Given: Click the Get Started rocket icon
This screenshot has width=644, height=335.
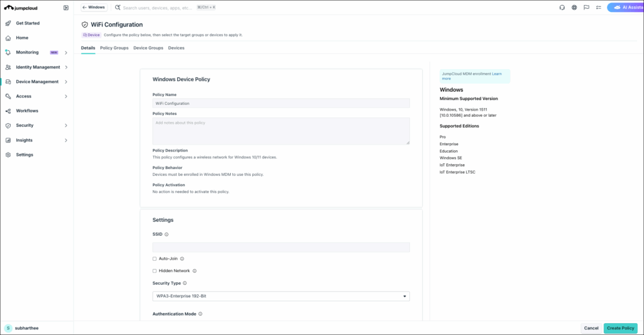Looking at the screenshot, I should point(8,23).
